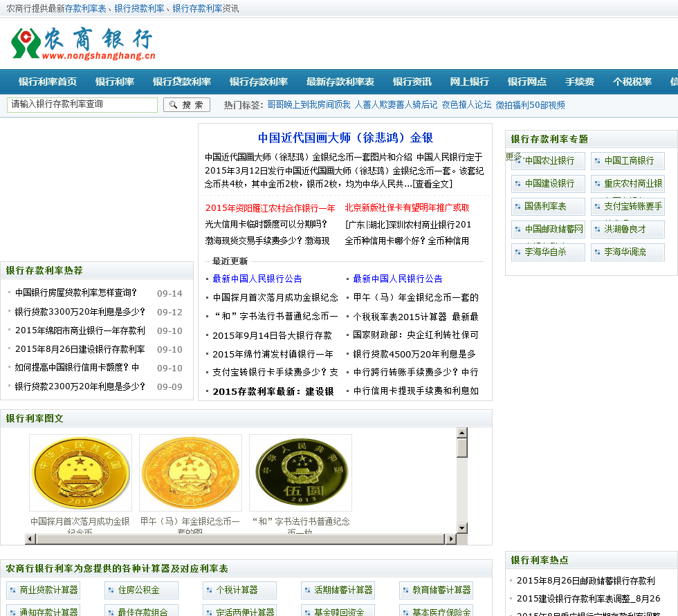Go to 网上银行 in the nav bar
Viewport: 678px width, 616px height.
coord(469,82)
